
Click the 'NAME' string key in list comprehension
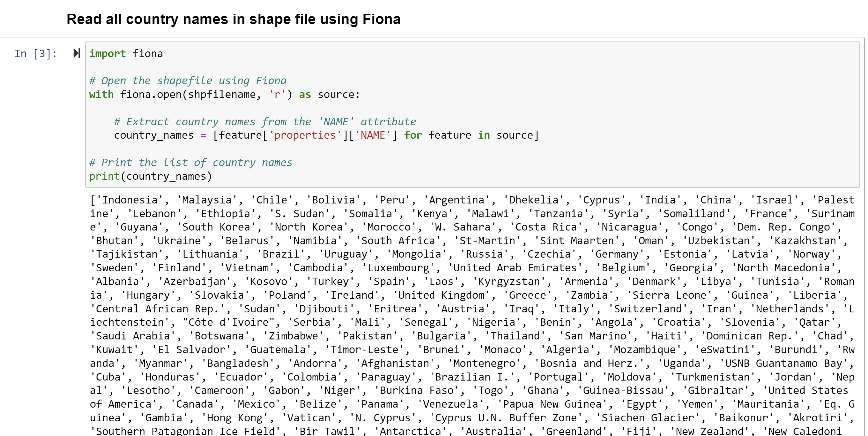[x=372, y=135]
